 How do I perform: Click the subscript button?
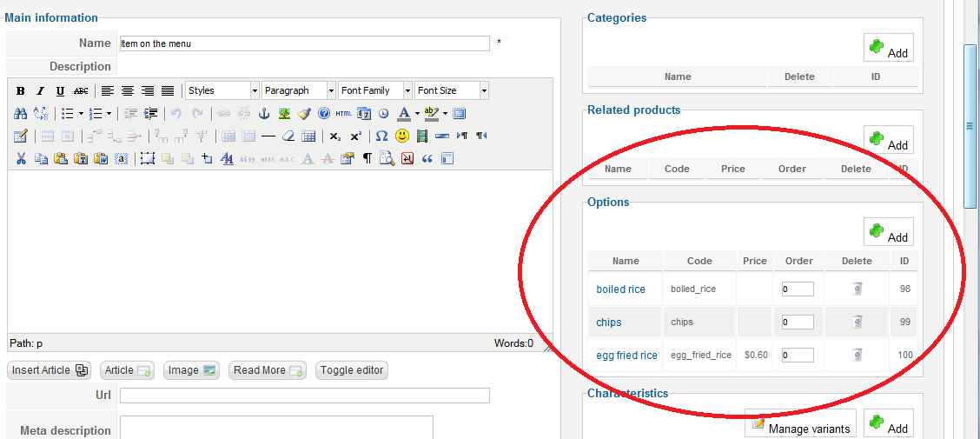click(335, 136)
